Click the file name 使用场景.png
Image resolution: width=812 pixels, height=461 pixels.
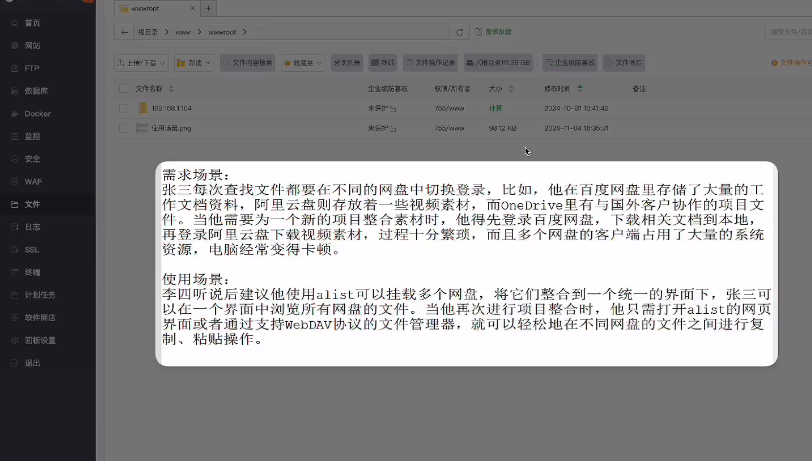(171, 128)
